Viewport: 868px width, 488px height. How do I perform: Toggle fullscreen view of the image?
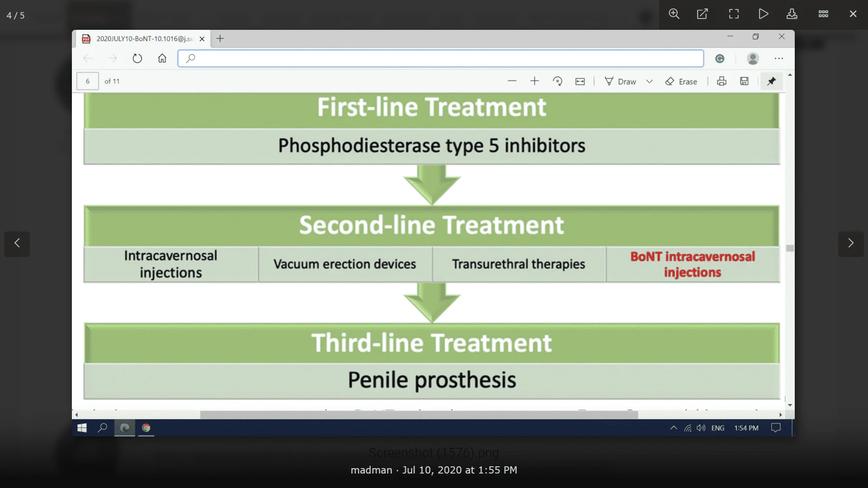pos(733,14)
